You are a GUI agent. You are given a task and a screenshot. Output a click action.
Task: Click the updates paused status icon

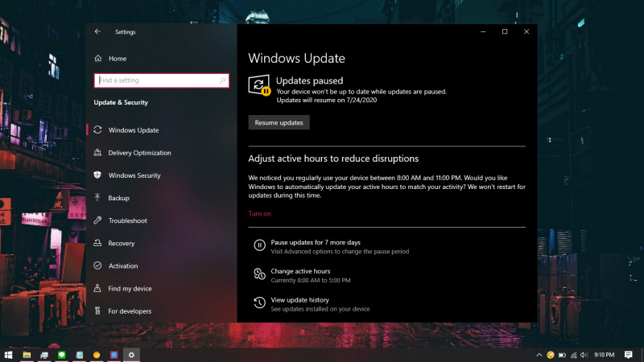pos(259,85)
